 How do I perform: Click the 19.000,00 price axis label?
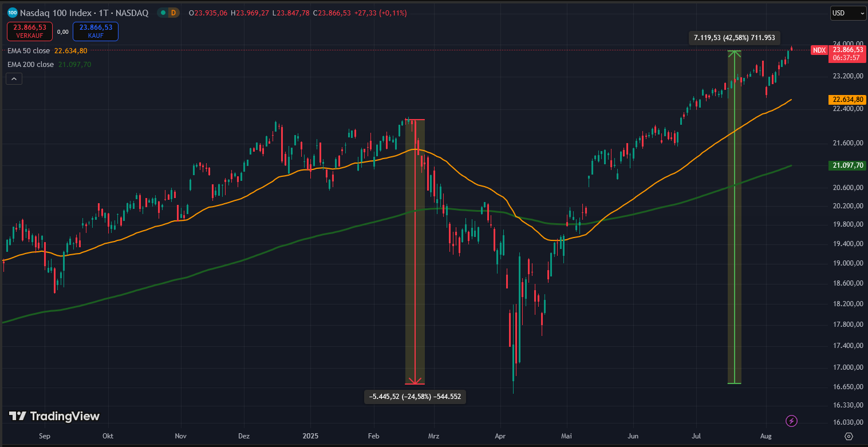847,263
